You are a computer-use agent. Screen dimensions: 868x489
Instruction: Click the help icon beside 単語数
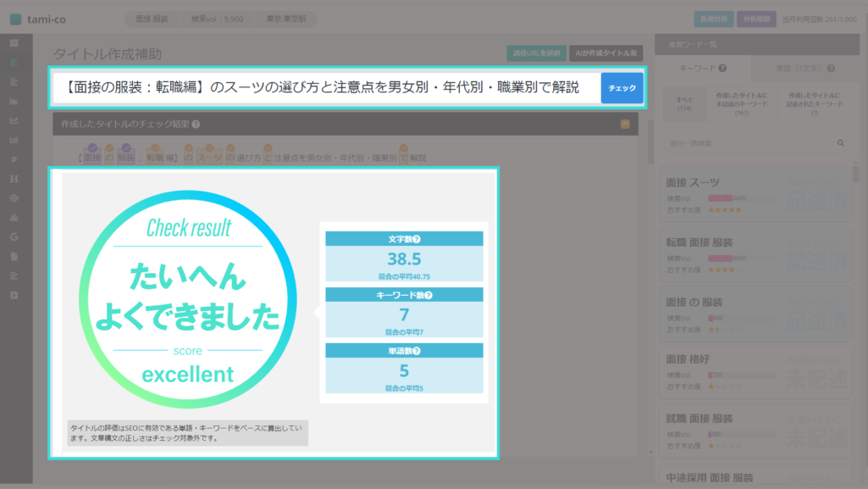pos(416,349)
